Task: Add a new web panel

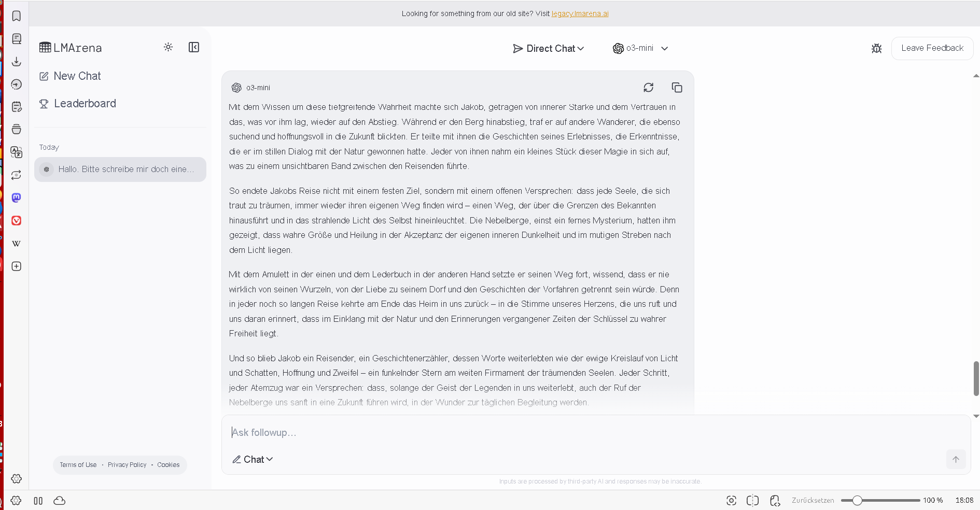Action: [x=17, y=266]
